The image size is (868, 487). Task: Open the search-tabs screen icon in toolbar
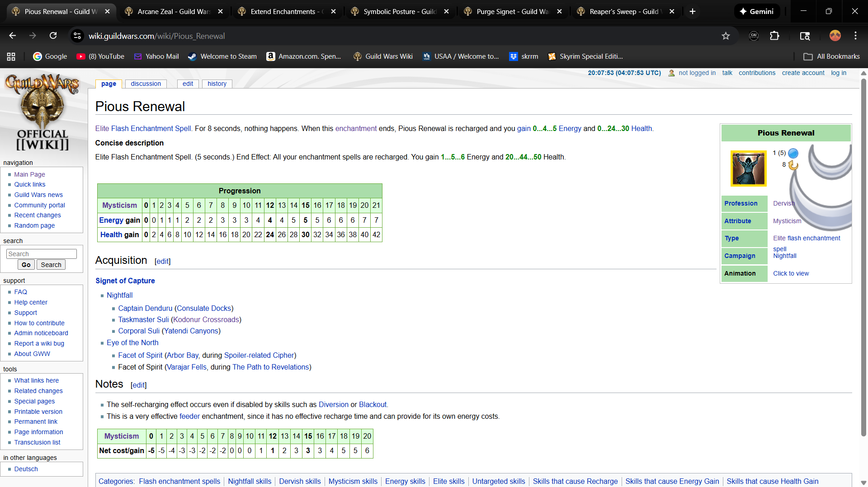coord(805,36)
